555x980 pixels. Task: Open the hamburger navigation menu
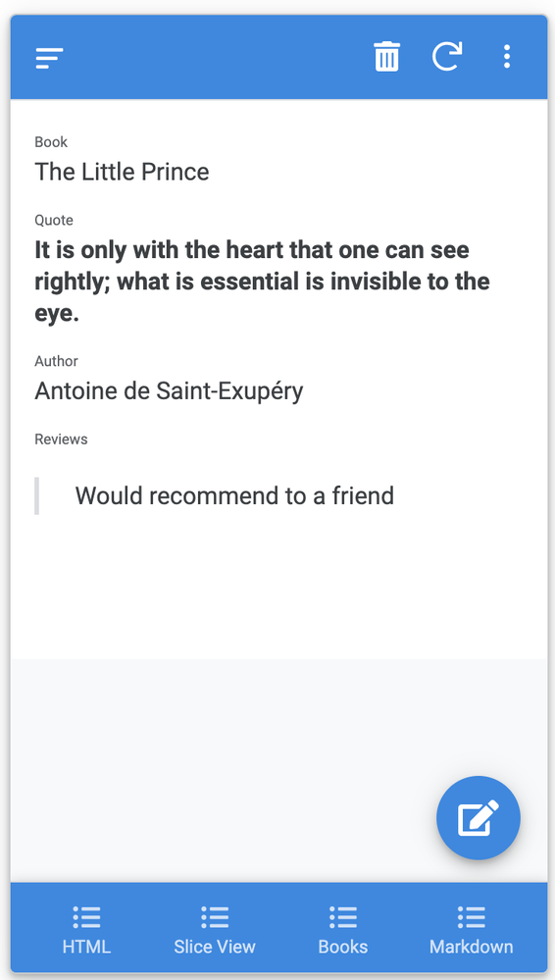click(x=49, y=58)
